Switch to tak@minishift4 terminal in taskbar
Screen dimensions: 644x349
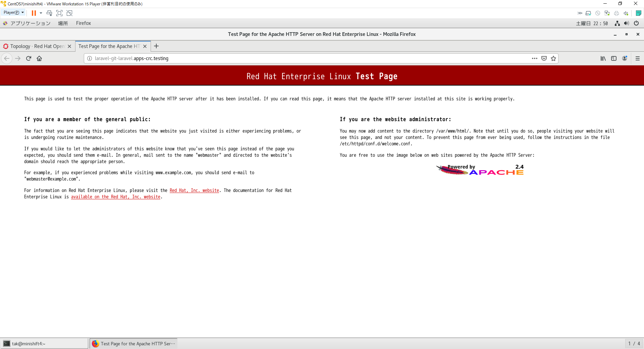point(44,344)
